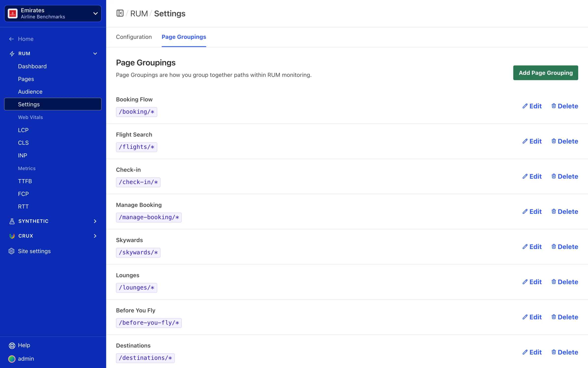The width and height of the screenshot is (588, 368).
Task: Select the Page Groupings tab
Action: pyautogui.click(x=184, y=37)
